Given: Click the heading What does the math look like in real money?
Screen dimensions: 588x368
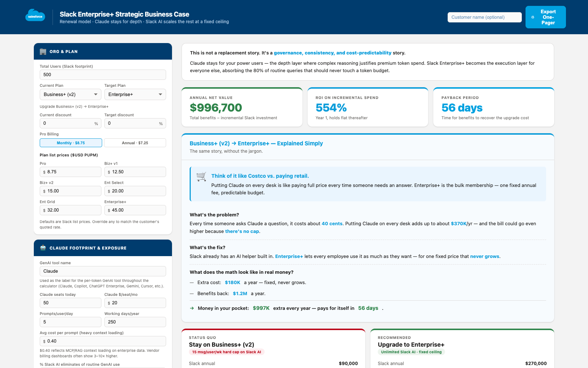Looking at the screenshot, I should pyautogui.click(x=241, y=272).
